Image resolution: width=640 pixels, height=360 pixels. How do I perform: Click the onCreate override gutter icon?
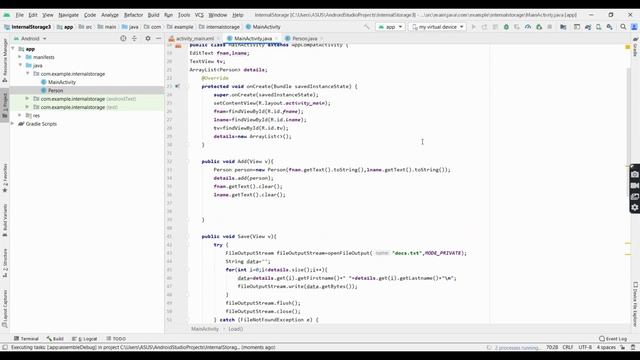pyautogui.click(x=177, y=86)
